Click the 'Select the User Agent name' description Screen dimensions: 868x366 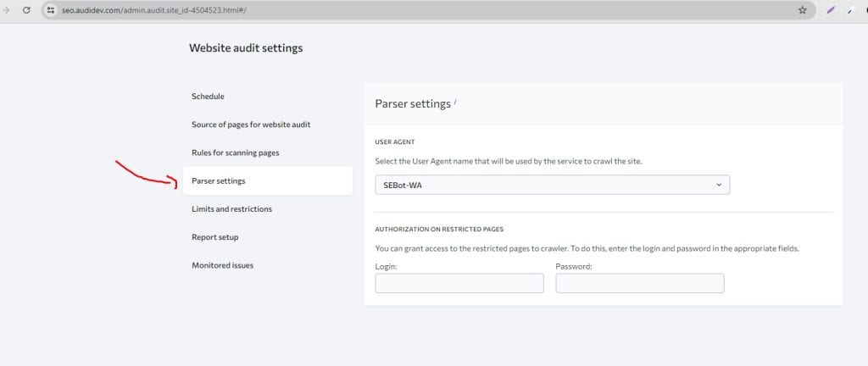[x=509, y=162]
